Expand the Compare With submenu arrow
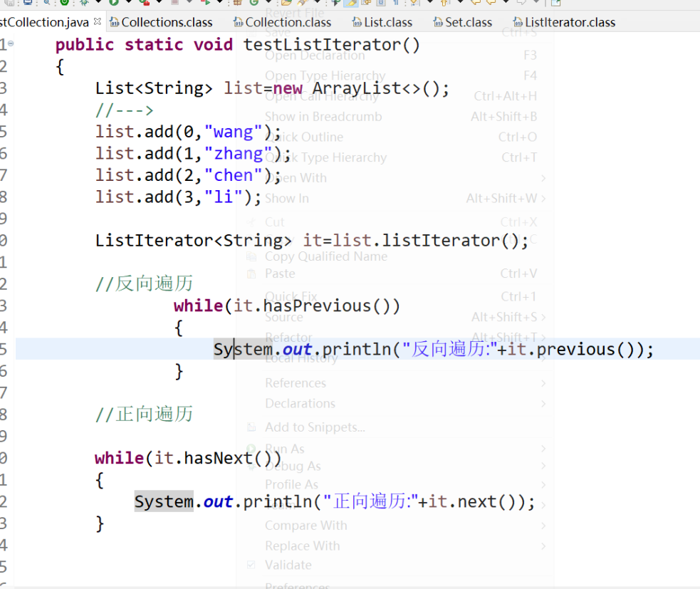Viewport: 700px width, 589px height. click(543, 526)
